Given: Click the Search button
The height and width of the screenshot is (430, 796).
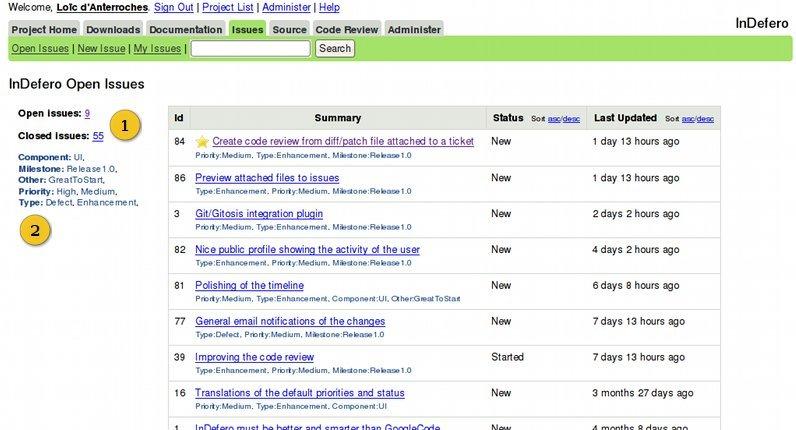Looking at the screenshot, I should [335, 49].
